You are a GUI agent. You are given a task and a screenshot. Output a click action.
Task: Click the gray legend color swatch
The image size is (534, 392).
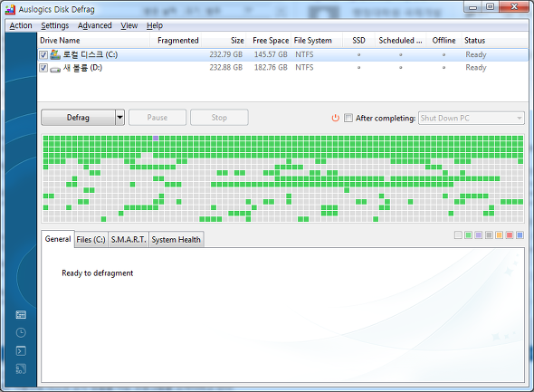pos(489,235)
